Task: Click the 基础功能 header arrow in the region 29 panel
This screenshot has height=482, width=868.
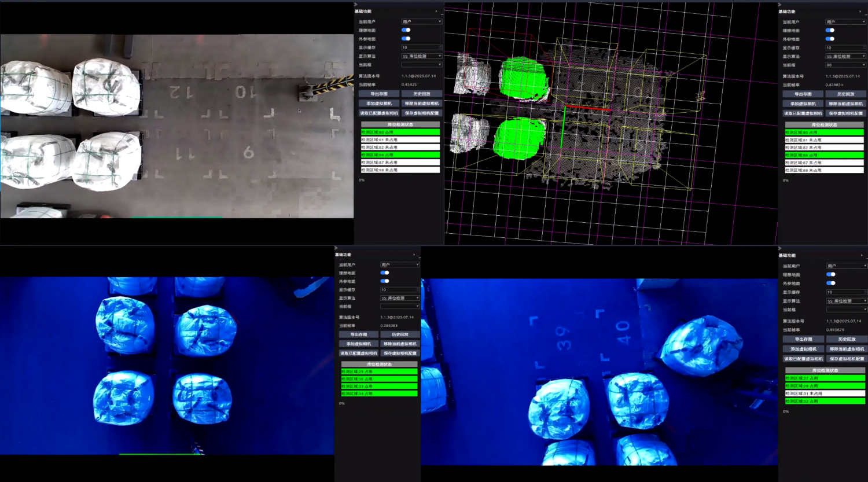Action: [x=414, y=255]
